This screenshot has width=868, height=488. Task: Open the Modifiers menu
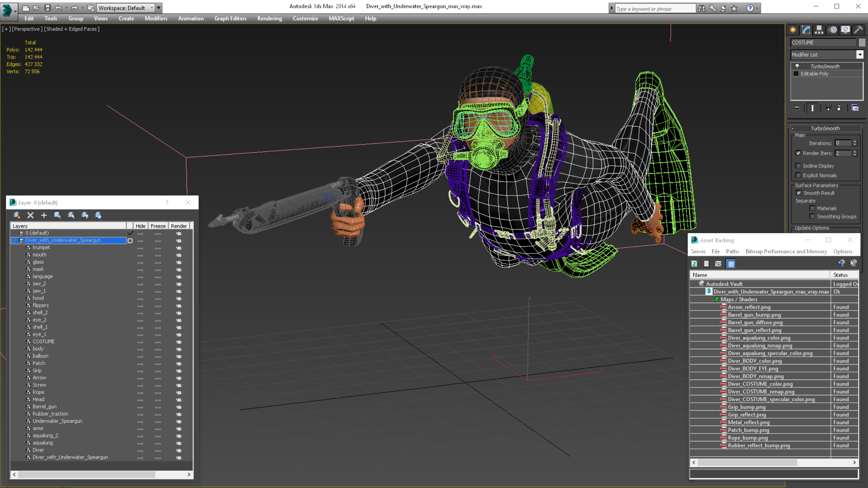(x=156, y=18)
